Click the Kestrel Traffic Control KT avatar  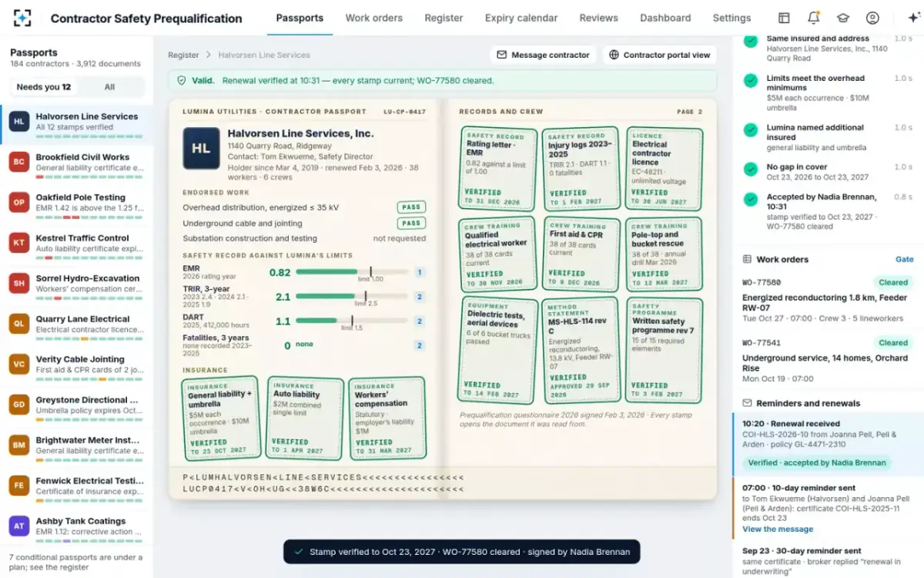click(x=19, y=243)
